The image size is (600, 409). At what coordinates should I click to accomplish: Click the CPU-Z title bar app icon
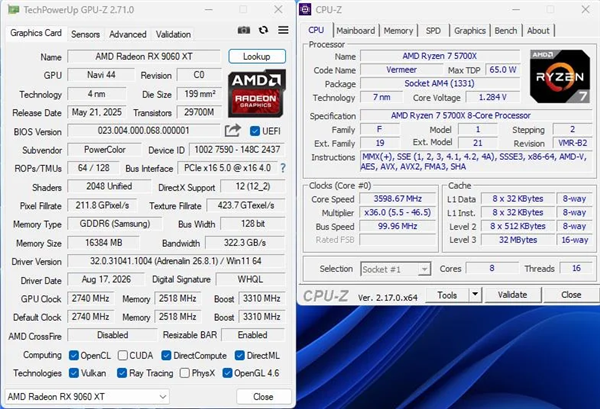(305, 9)
